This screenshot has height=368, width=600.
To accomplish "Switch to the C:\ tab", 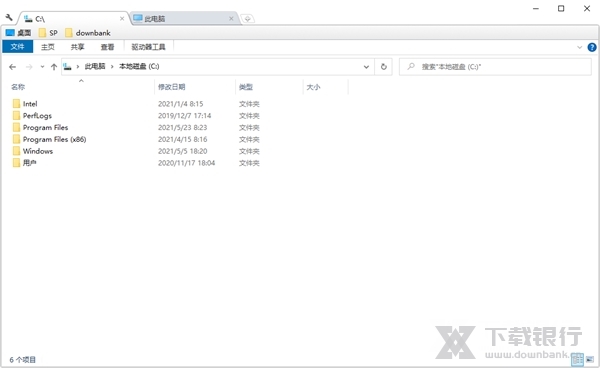I will 73,18.
